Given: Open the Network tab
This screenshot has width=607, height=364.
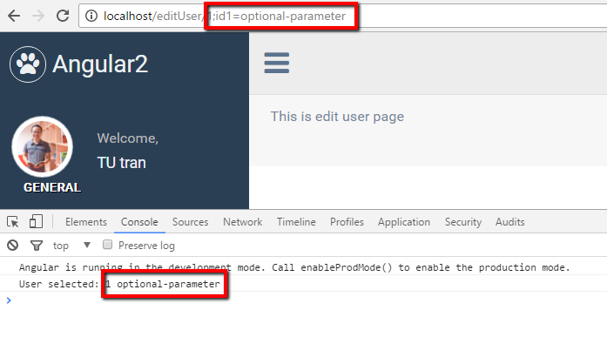Looking at the screenshot, I should (242, 222).
